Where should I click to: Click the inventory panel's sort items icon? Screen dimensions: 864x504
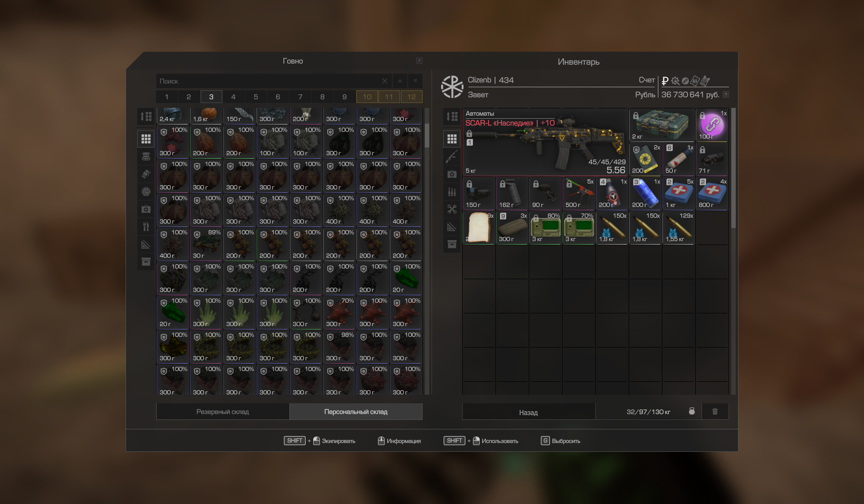pyautogui.click(x=452, y=117)
